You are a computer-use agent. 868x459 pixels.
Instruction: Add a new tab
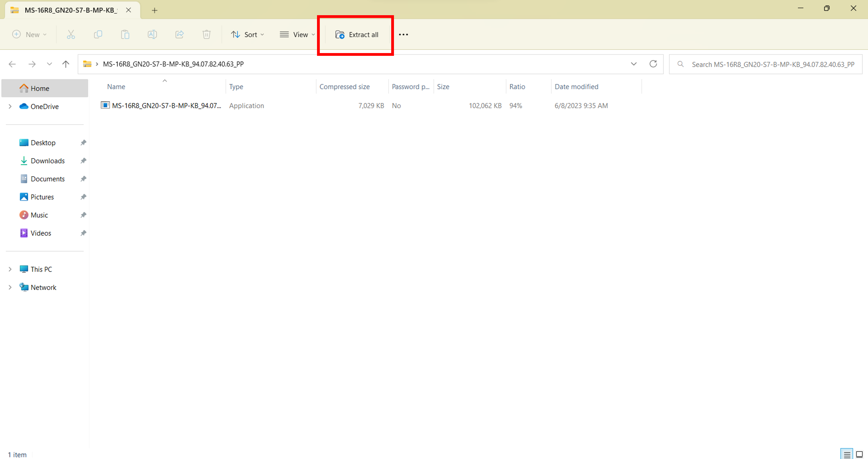click(154, 10)
